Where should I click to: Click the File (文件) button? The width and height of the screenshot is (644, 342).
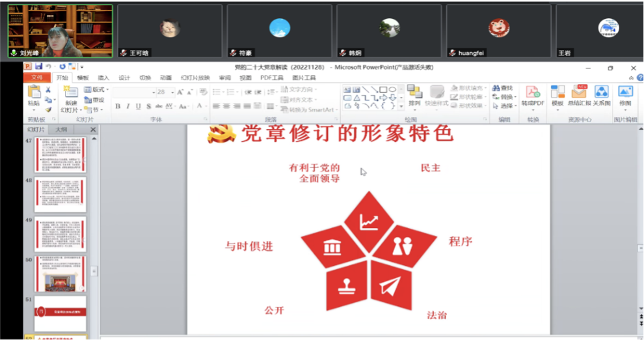point(36,78)
